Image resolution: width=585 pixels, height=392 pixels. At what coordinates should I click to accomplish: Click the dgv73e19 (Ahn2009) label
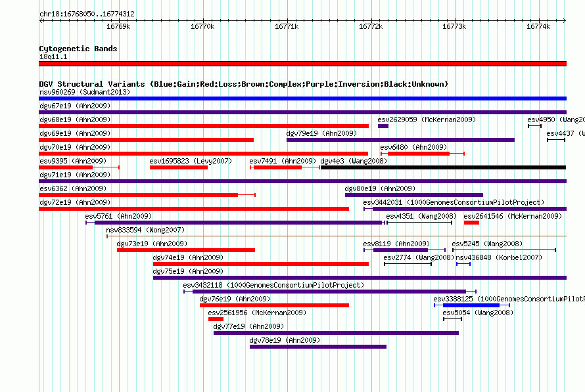tap(152, 244)
